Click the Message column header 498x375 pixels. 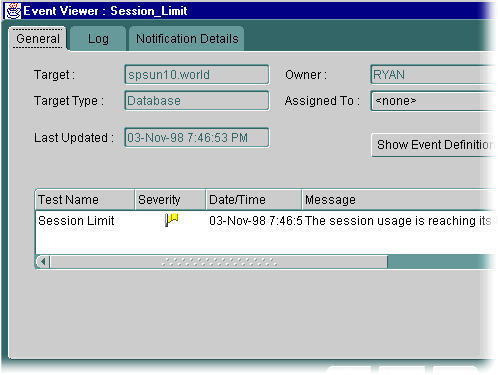coord(399,200)
